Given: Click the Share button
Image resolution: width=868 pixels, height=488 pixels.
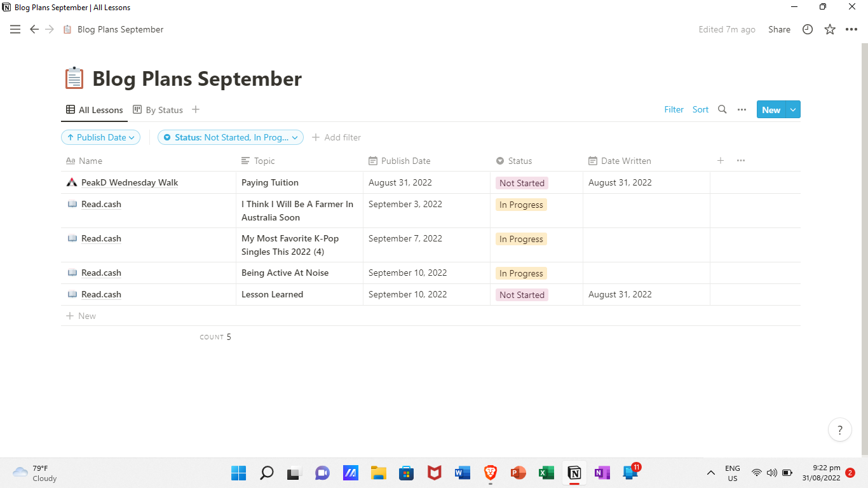Looking at the screenshot, I should pyautogui.click(x=779, y=29).
